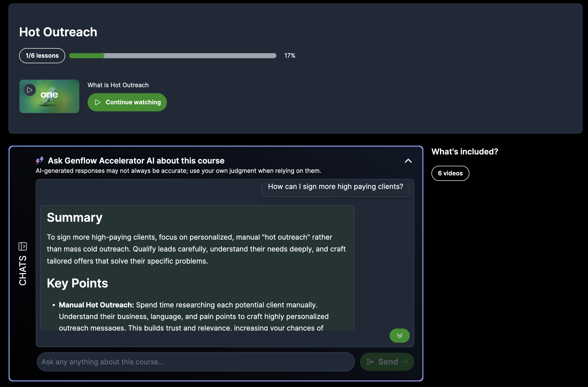The width and height of the screenshot is (588, 387).
Task: Click the Continue watching play triangle icon
Action: [98, 102]
